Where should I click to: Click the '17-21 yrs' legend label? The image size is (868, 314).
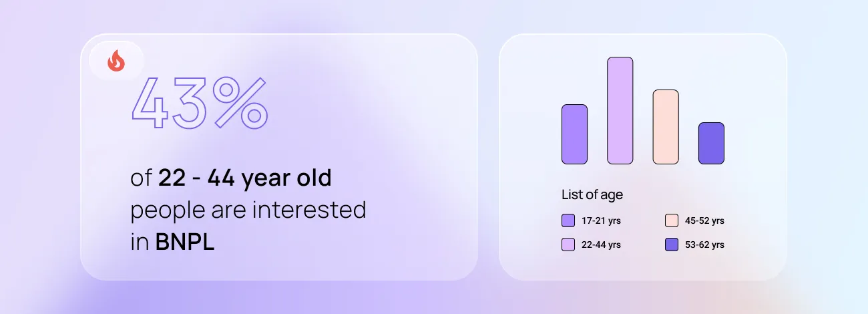click(601, 220)
